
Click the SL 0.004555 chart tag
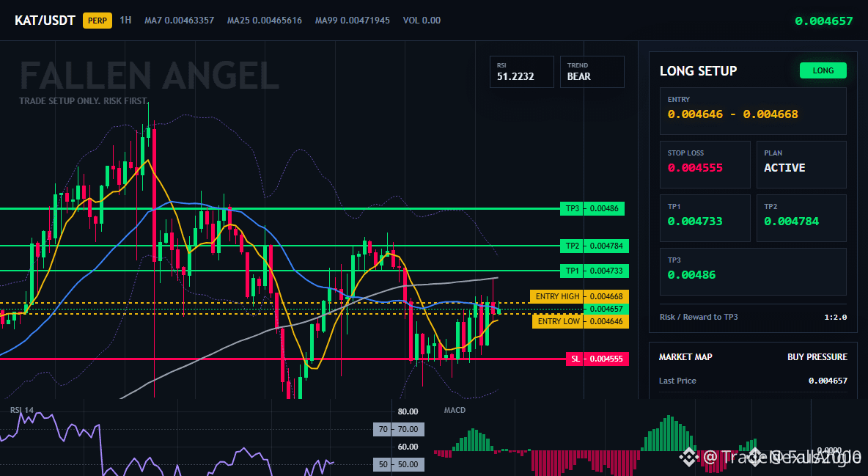pos(597,359)
